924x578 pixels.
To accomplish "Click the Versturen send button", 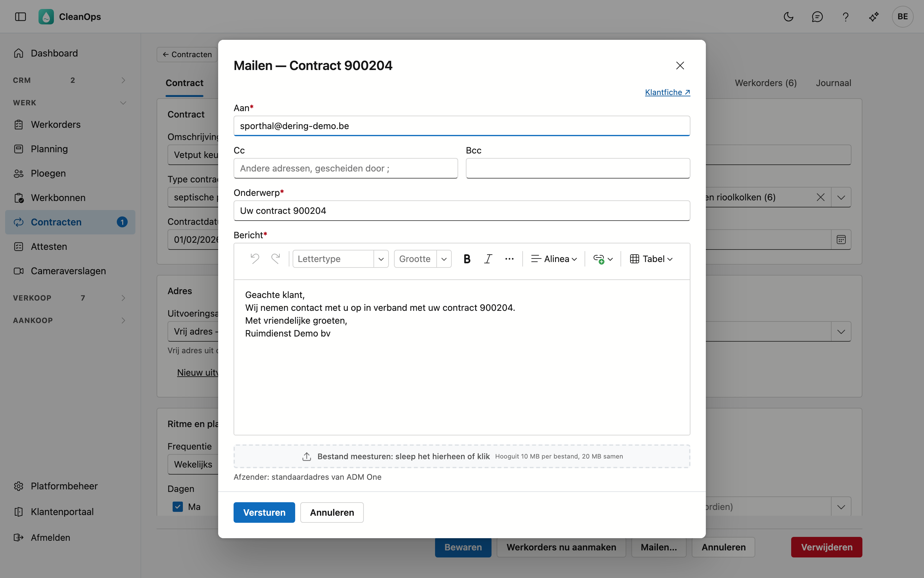I will 264,512.
